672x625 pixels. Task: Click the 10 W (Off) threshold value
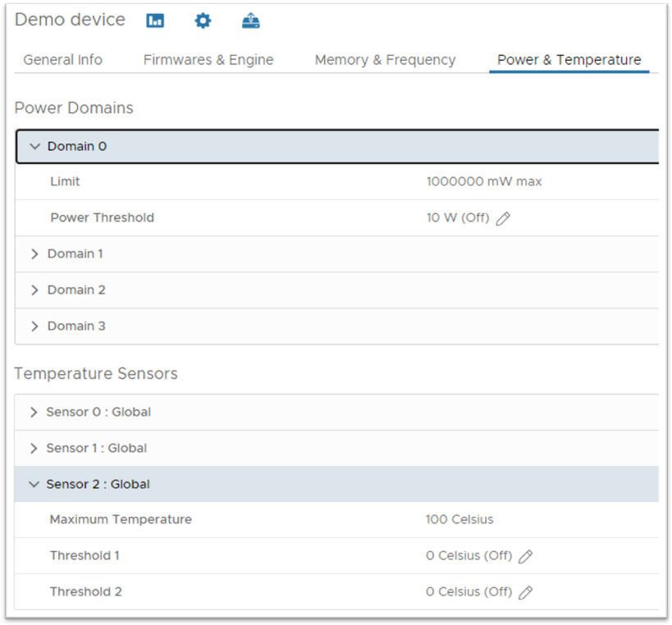click(457, 218)
